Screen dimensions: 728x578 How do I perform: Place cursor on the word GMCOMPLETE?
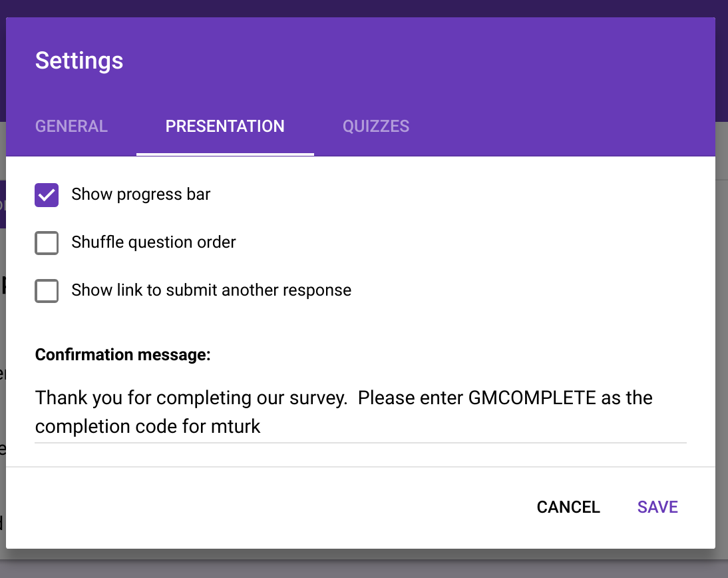532,398
